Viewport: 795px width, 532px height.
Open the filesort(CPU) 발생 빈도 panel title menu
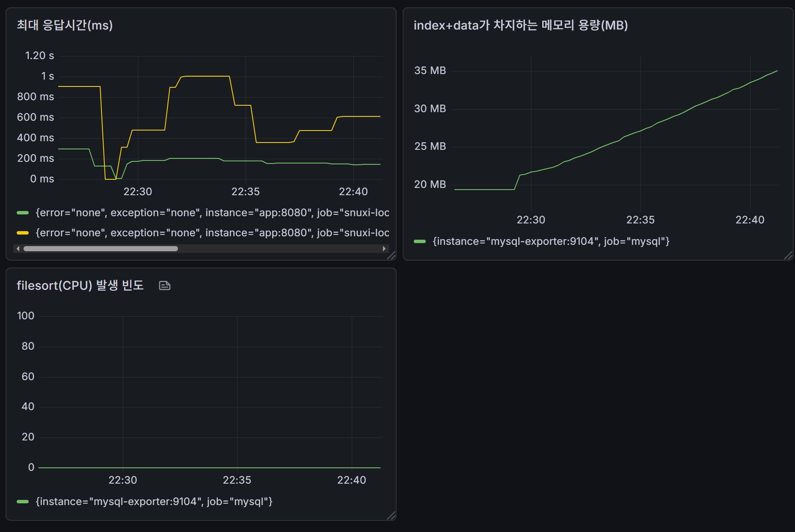80,285
